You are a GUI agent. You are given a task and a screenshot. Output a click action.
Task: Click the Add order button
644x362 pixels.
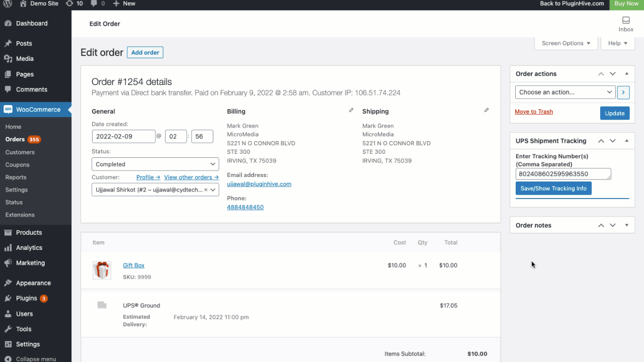[145, 52]
